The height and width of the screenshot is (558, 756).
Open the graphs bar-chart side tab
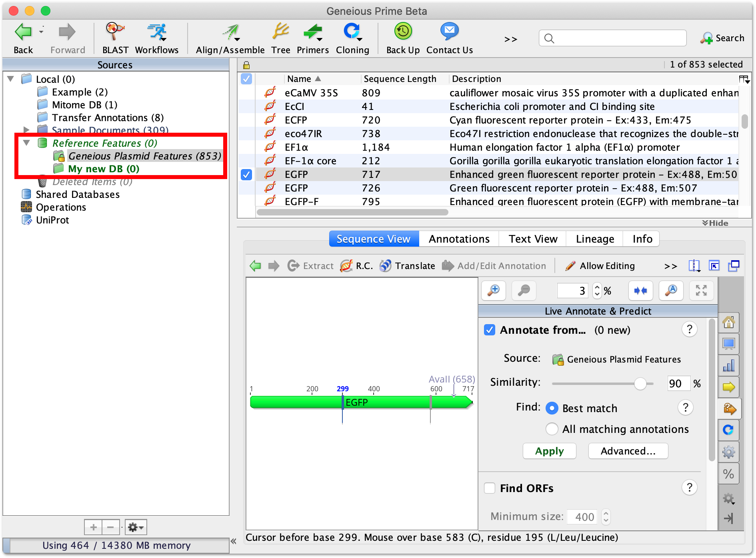[728, 365]
